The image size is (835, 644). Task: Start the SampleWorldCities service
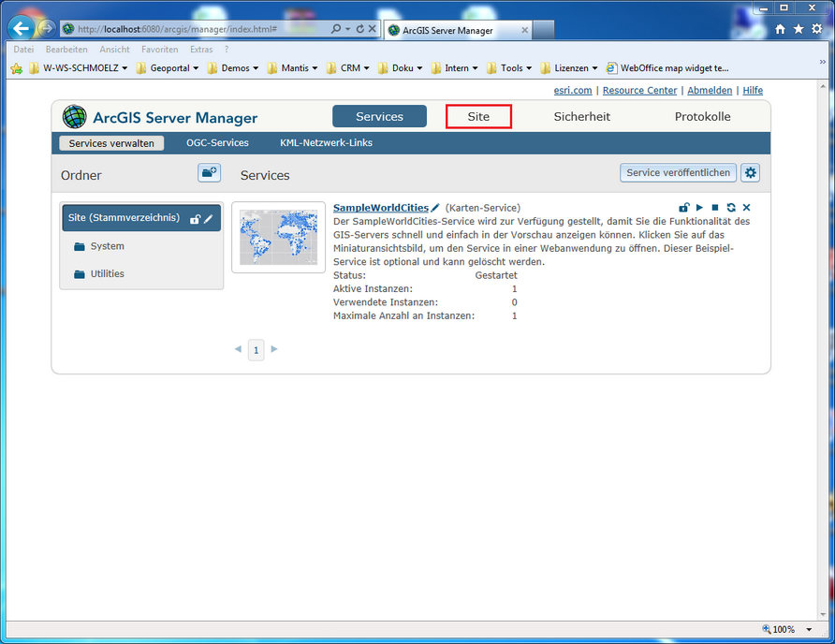coord(699,207)
